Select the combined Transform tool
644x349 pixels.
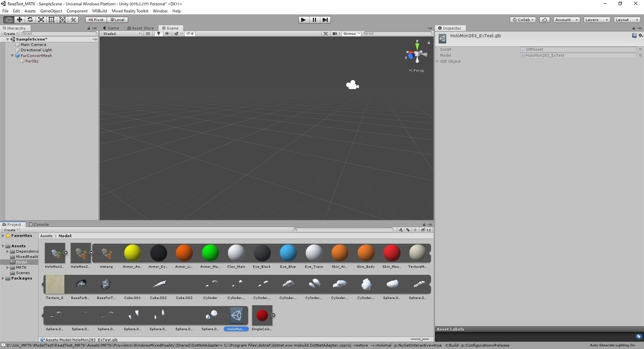[x=62, y=20]
